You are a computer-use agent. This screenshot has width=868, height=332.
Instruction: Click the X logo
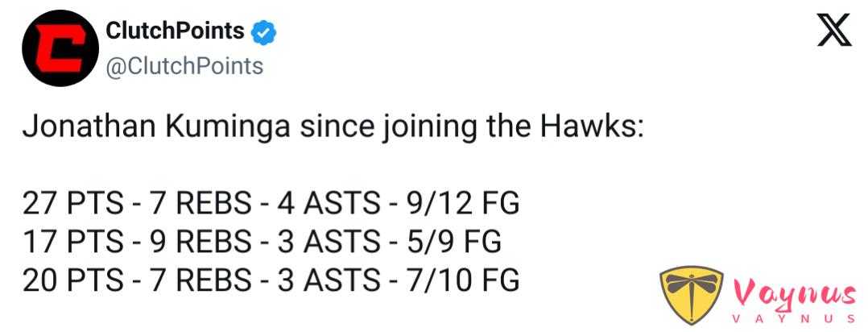click(833, 32)
